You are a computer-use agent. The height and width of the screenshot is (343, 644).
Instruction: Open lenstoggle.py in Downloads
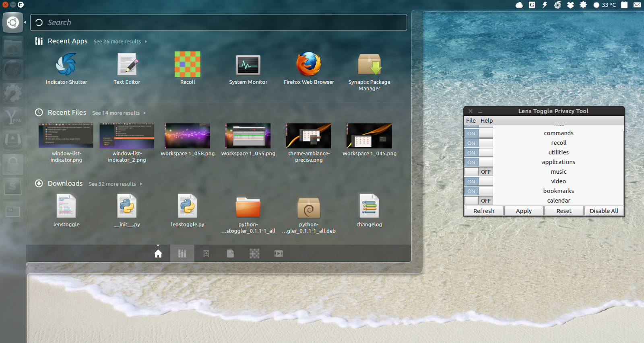188,206
